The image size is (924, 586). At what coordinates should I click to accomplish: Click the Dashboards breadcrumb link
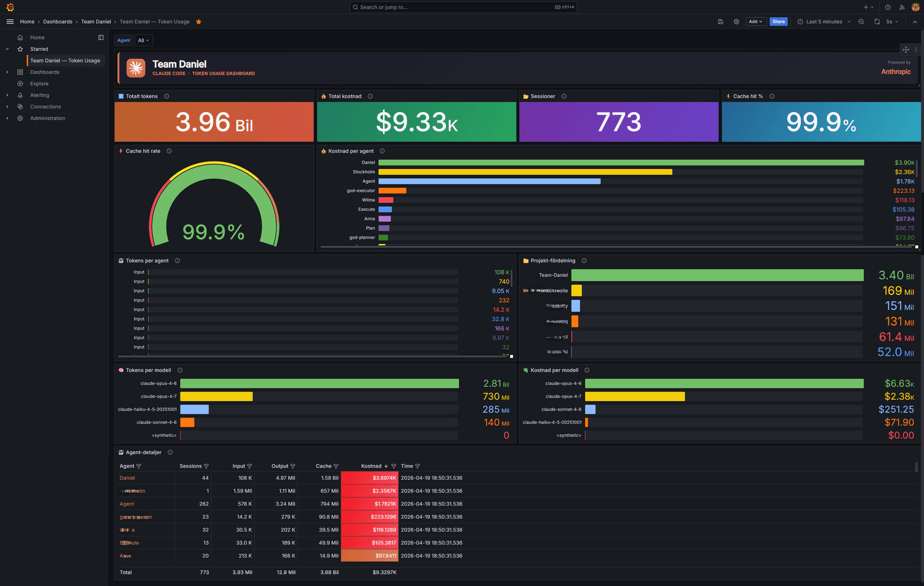(x=58, y=22)
